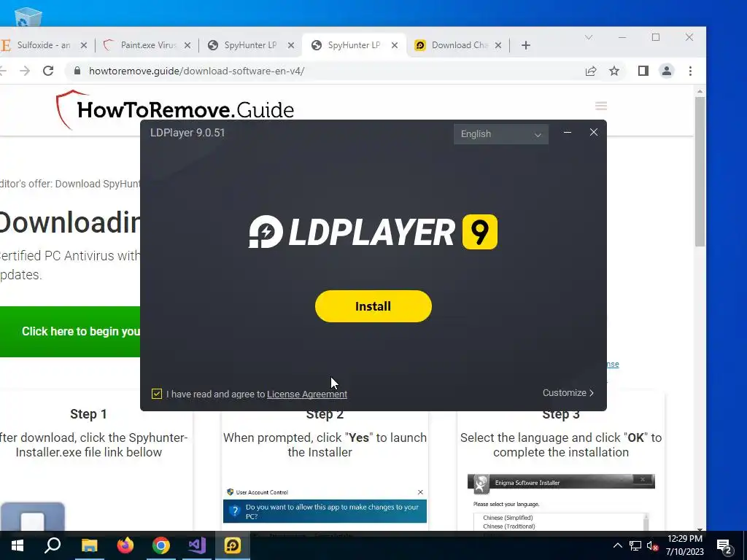The image size is (747, 560).
Task: View site info via lock icon
Action: click(77, 71)
